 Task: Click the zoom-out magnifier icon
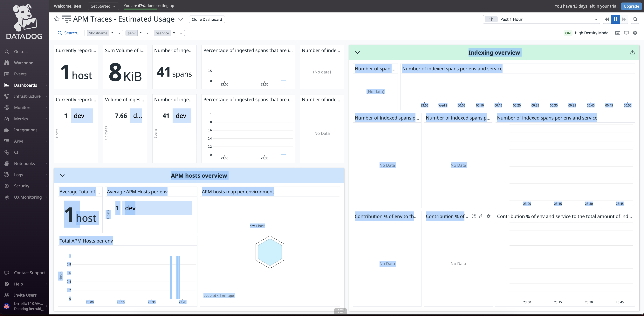[635, 19]
